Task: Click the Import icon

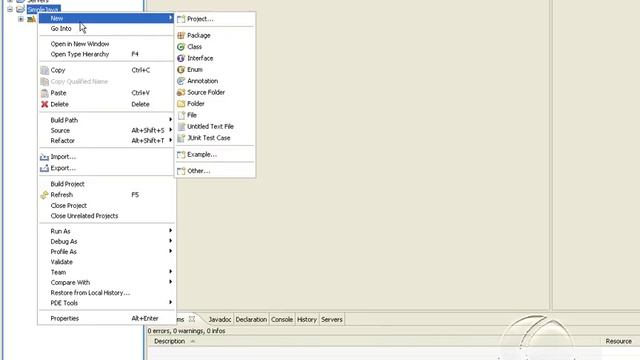Action: pos(44,157)
